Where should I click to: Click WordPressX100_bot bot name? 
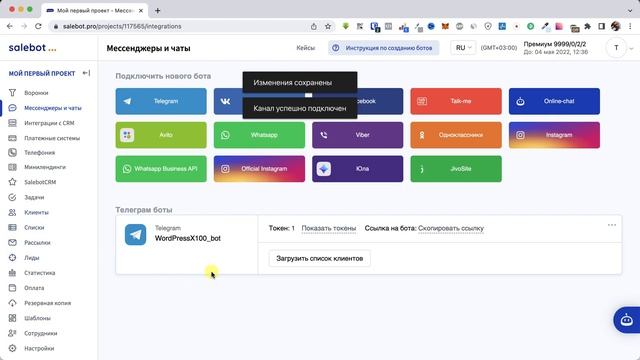pos(188,238)
